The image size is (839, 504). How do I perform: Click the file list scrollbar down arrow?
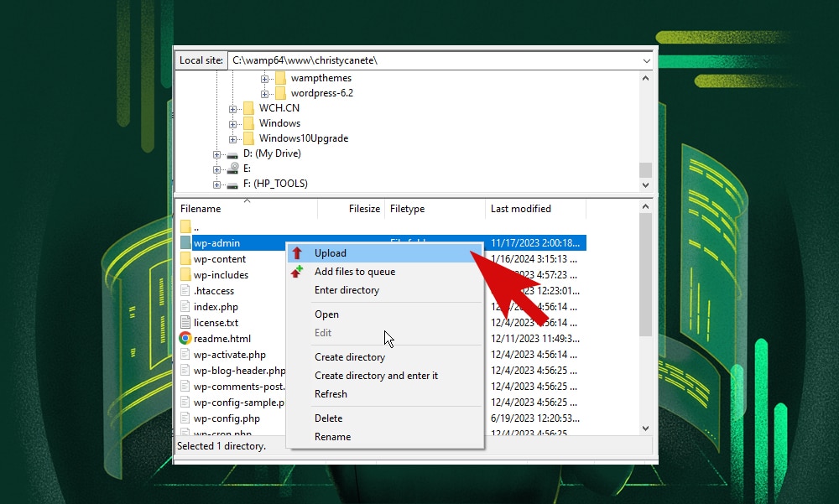pos(645,428)
